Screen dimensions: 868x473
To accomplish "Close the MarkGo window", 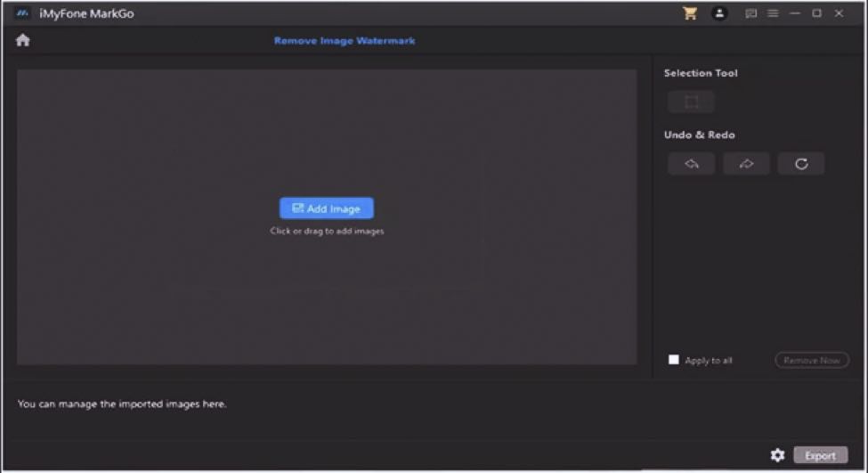I will pyautogui.click(x=839, y=13).
